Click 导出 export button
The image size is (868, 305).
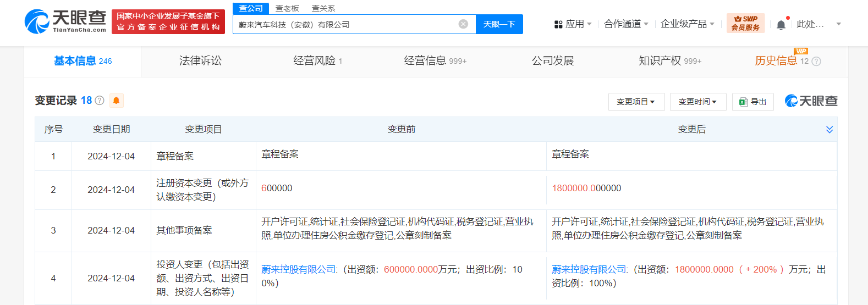[x=753, y=102]
